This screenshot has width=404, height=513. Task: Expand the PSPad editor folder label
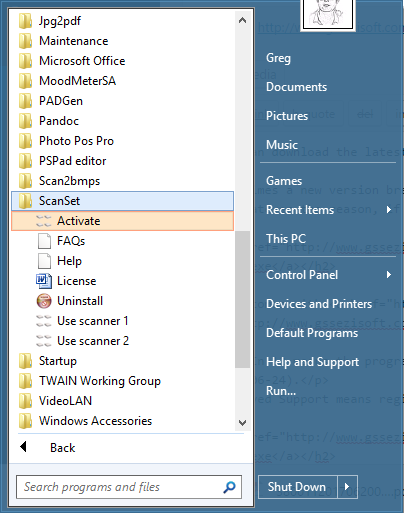(72, 161)
